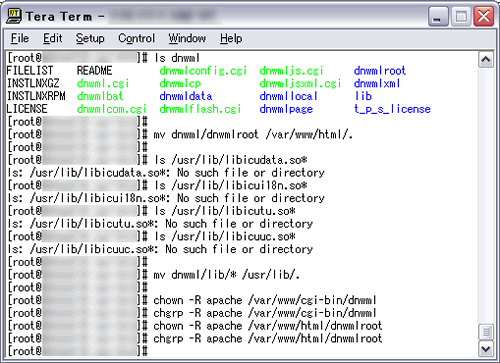The width and height of the screenshot is (500, 363).
Task: Click the dnwmlpage directory name
Action: (x=286, y=109)
